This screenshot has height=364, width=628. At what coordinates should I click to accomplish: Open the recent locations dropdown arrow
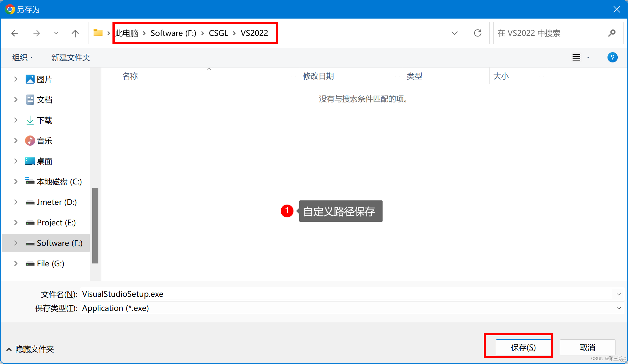(56, 33)
